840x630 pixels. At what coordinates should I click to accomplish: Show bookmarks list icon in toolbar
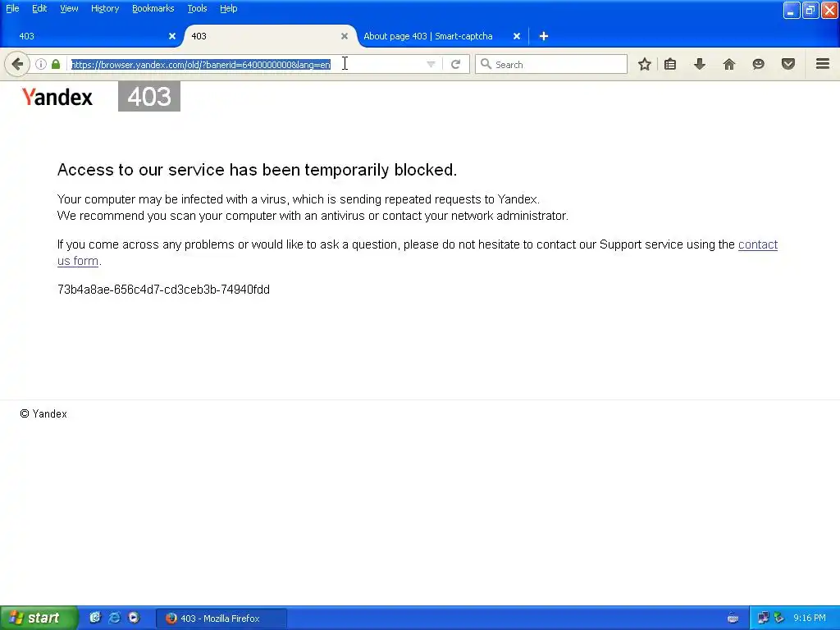670,64
